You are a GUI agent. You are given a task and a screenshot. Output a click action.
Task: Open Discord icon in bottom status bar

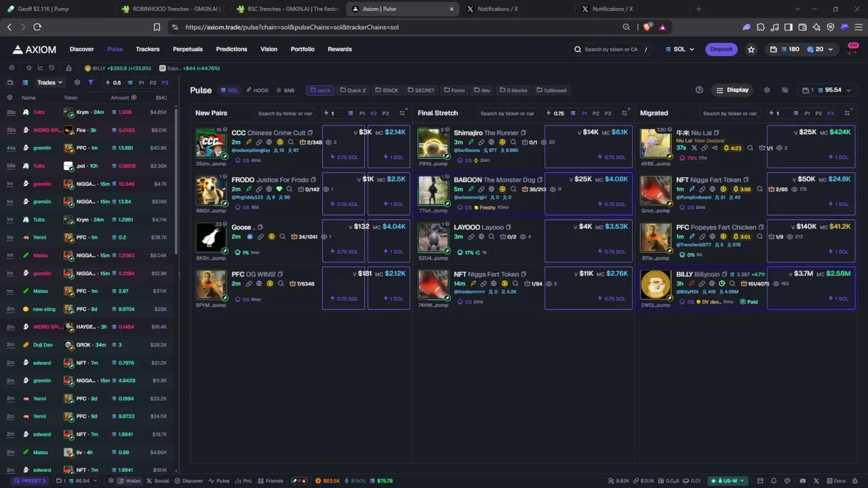804,481
